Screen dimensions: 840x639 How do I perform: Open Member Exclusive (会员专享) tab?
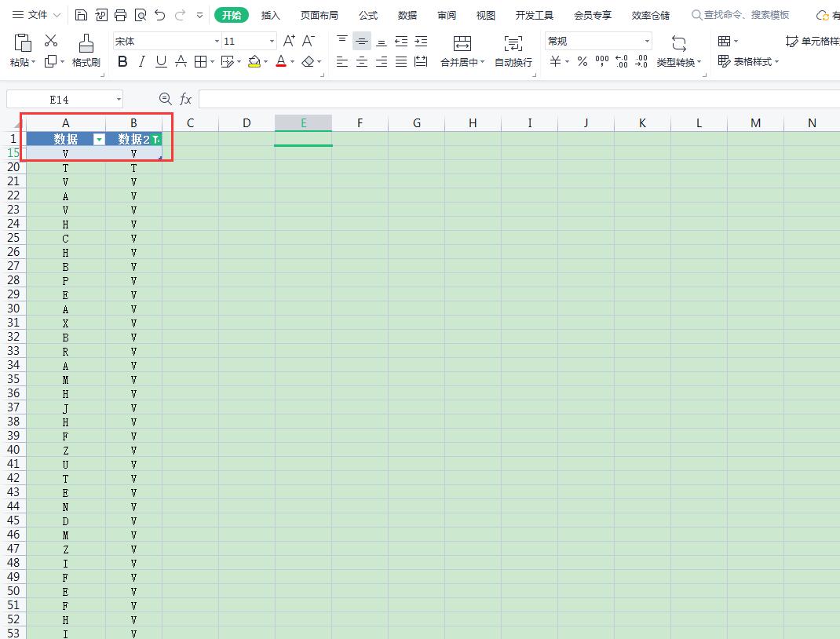pyautogui.click(x=593, y=15)
